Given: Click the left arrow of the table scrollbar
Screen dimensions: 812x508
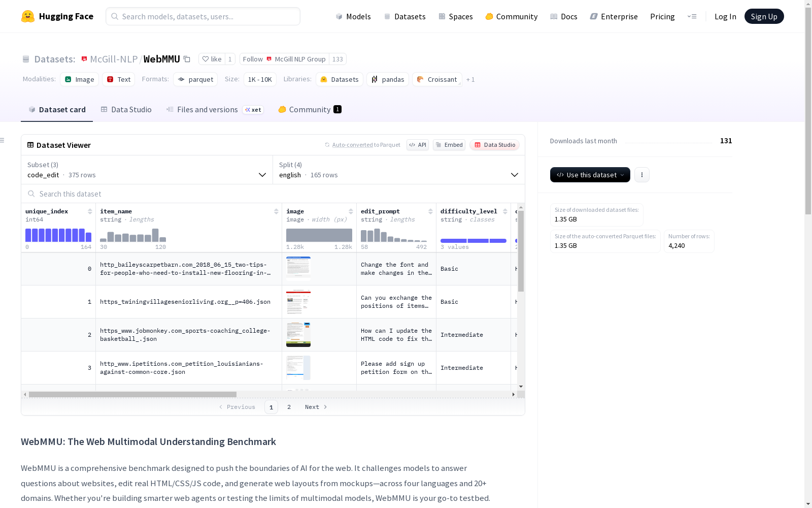Looking at the screenshot, I should (25, 394).
